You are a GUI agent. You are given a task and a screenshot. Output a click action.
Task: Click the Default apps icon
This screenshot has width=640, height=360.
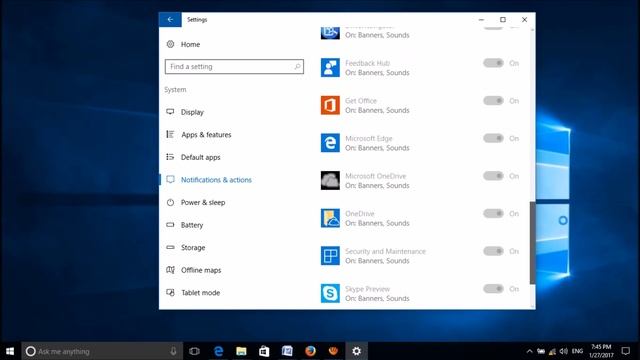170,157
